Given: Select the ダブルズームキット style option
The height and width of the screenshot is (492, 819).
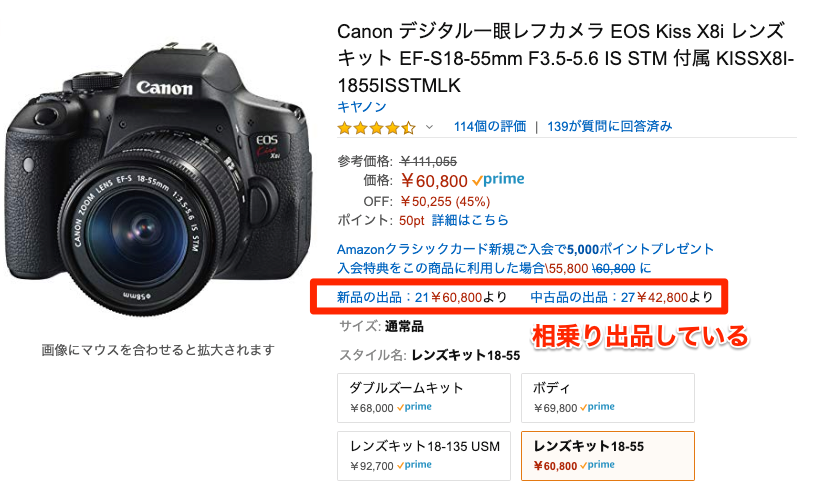Looking at the screenshot, I should pyautogui.click(x=424, y=398).
